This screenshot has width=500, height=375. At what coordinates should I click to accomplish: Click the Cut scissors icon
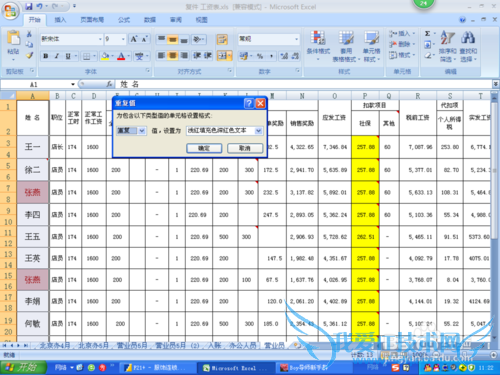[29, 34]
